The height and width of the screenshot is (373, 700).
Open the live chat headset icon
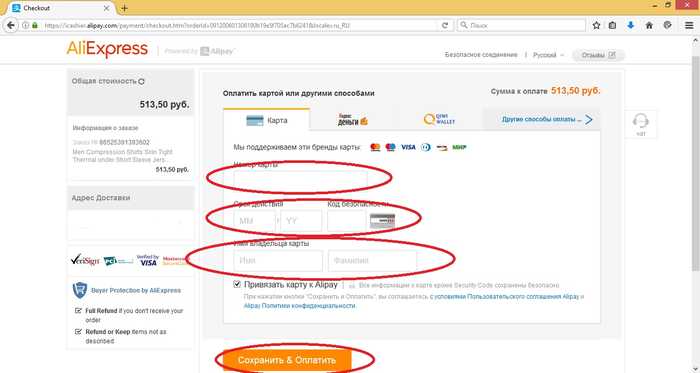point(641,120)
